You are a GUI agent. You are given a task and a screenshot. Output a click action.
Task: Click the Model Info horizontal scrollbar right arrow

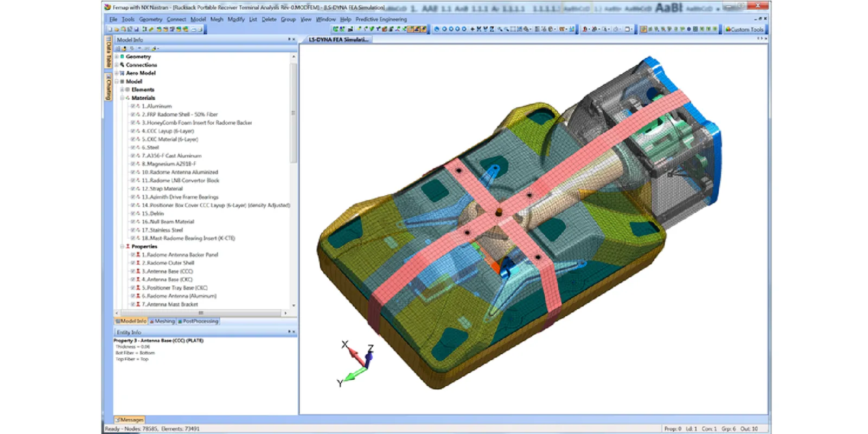(286, 313)
